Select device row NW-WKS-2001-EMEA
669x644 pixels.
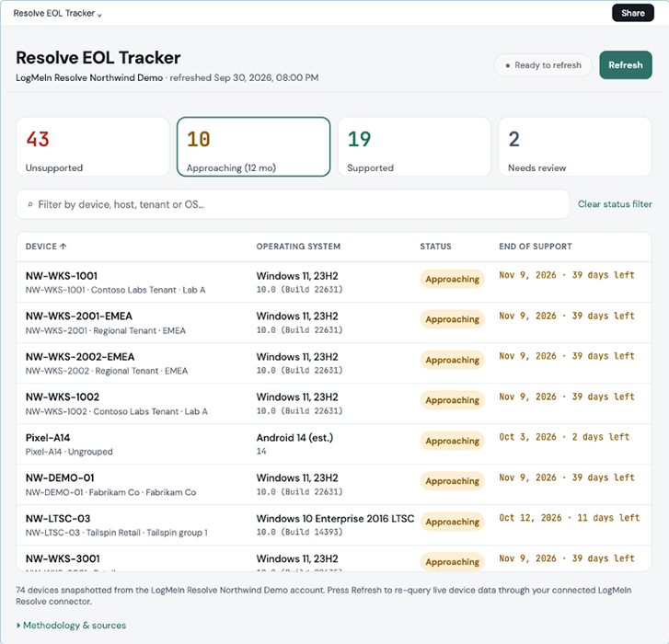pyautogui.click(x=334, y=323)
